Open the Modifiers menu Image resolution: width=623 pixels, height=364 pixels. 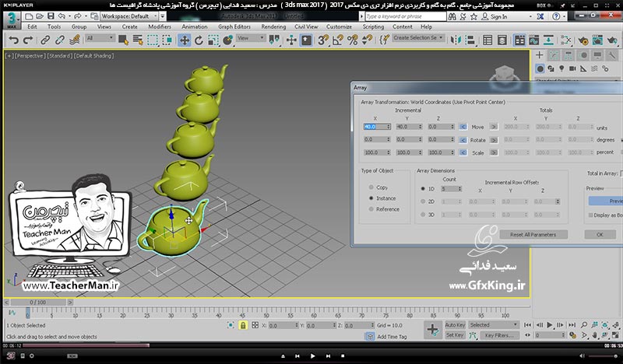coord(160,26)
